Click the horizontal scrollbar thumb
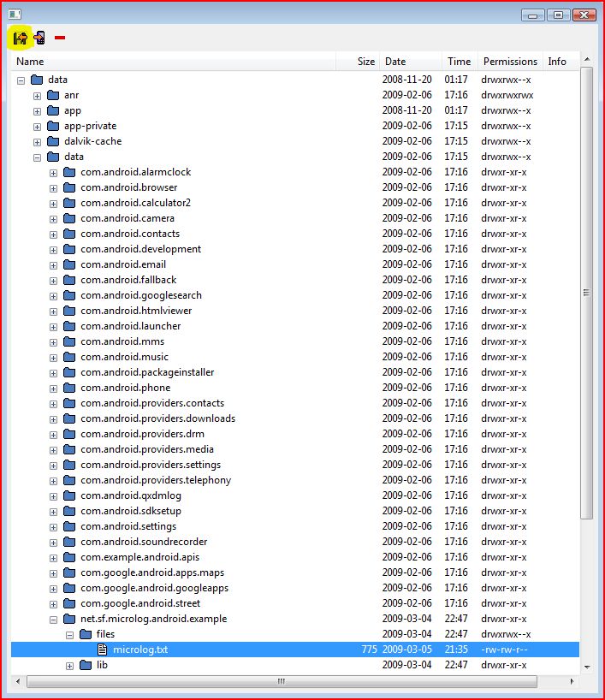This screenshot has height=700, width=605. click(x=282, y=681)
